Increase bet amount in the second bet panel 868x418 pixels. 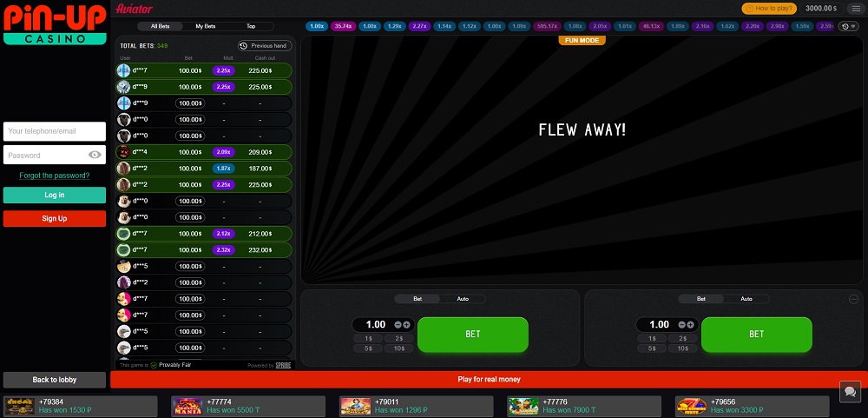[690, 325]
